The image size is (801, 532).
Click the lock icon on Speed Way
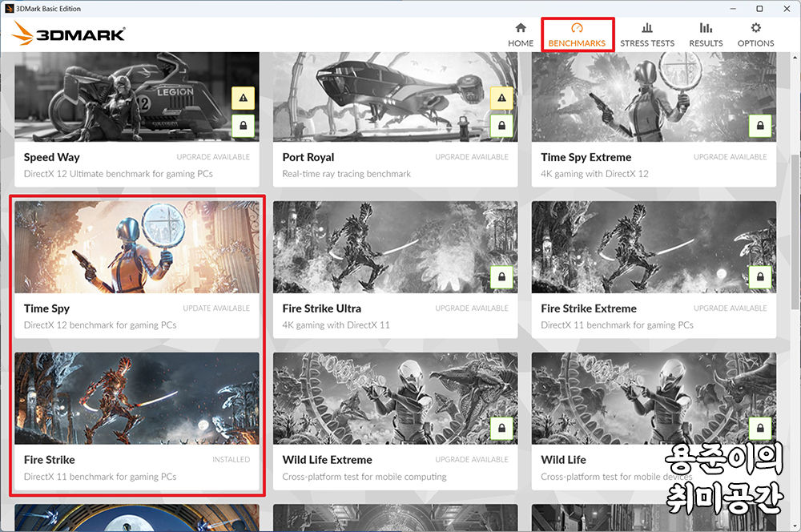(x=244, y=125)
